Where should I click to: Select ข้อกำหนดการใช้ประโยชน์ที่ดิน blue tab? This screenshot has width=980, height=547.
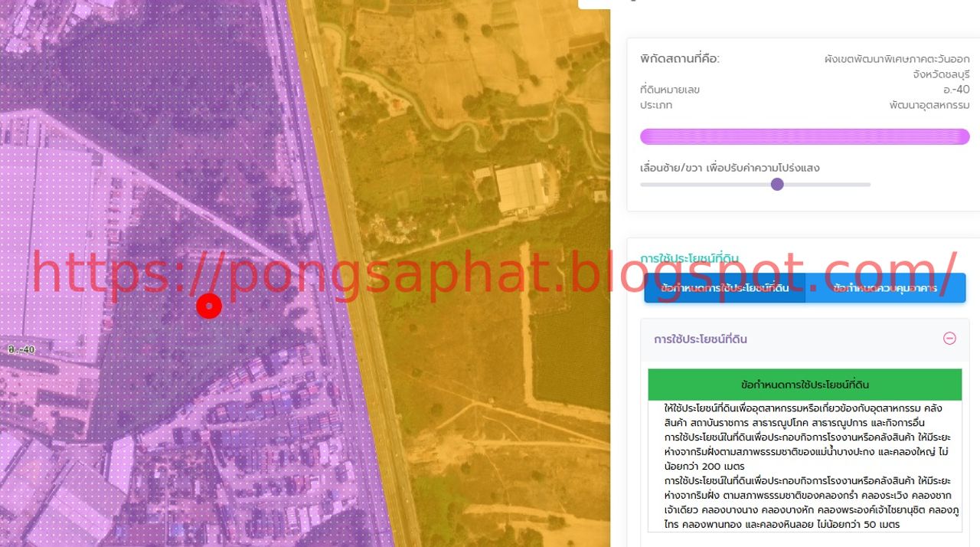(724, 288)
